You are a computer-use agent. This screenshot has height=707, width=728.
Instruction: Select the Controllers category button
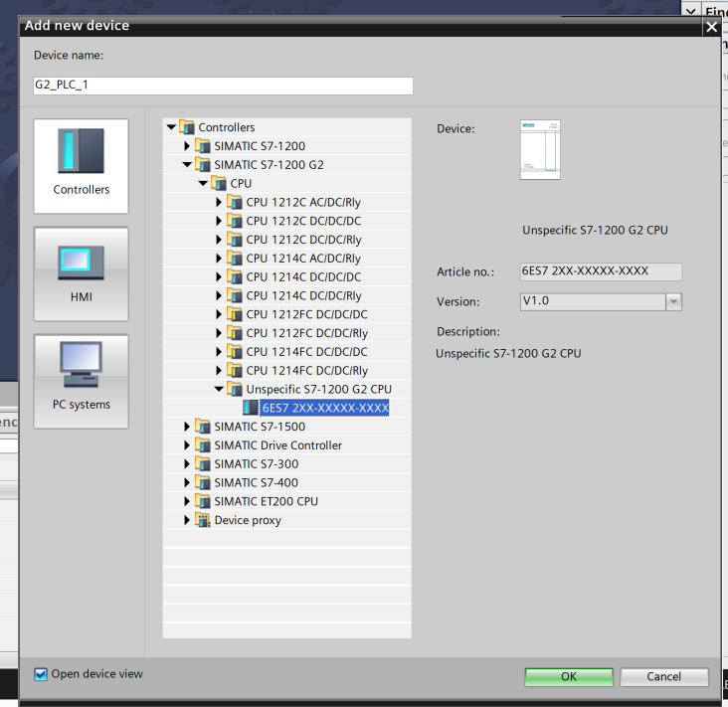pos(82,166)
